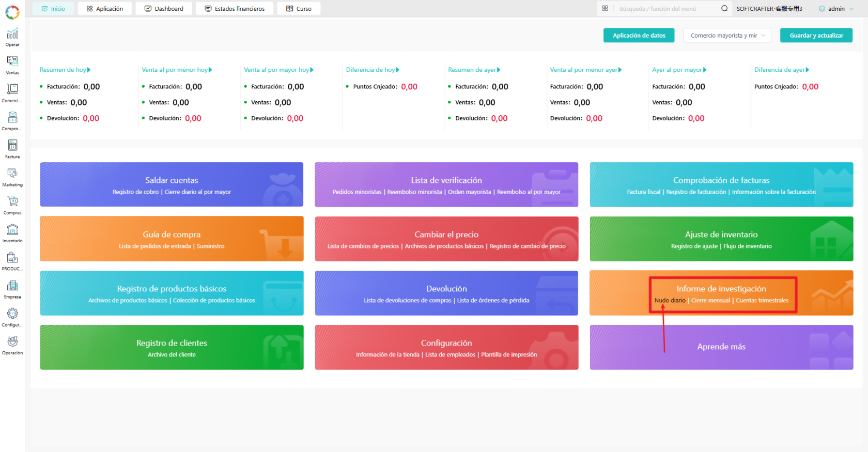Open the Comercio mayorista dropdown
This screenshot has height=452, width=868.
(x=727, y=35)
